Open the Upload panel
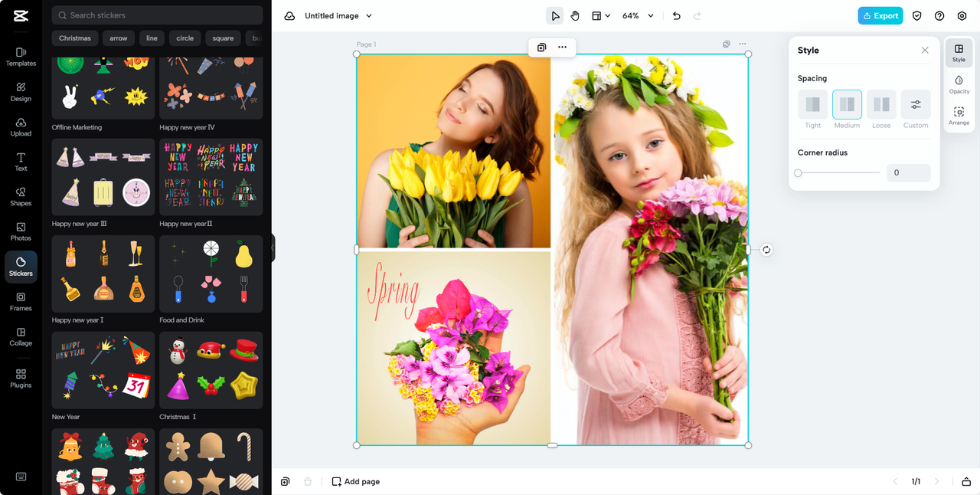This screenshot has width=980, height=495. 21,127
